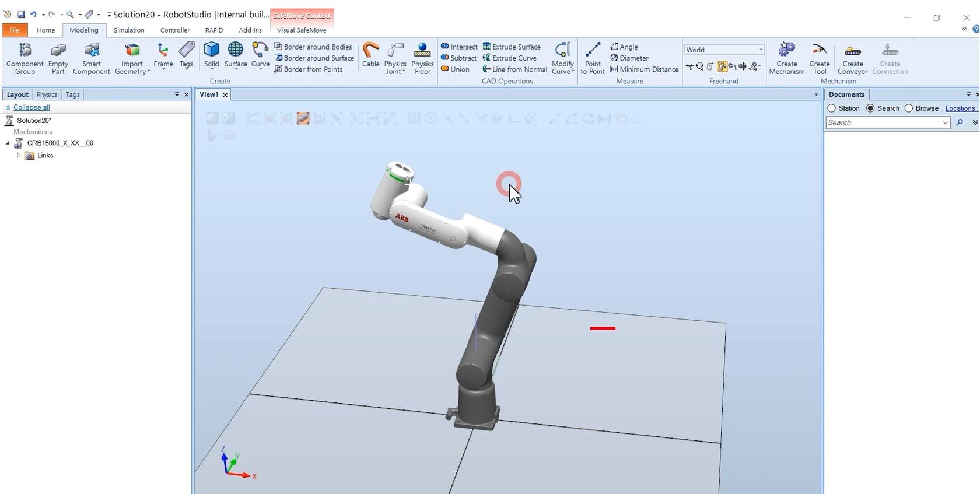Open the File menu
Screen dimensions: 980x494
tap(14, 30)
